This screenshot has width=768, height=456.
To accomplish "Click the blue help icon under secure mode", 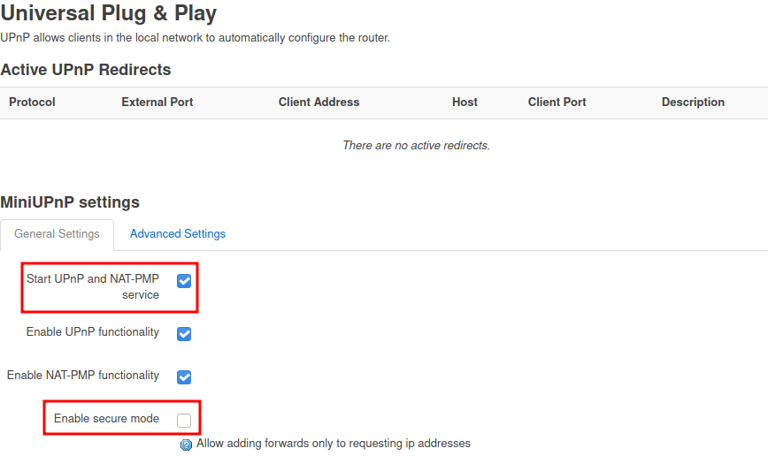I will point(186,444).
